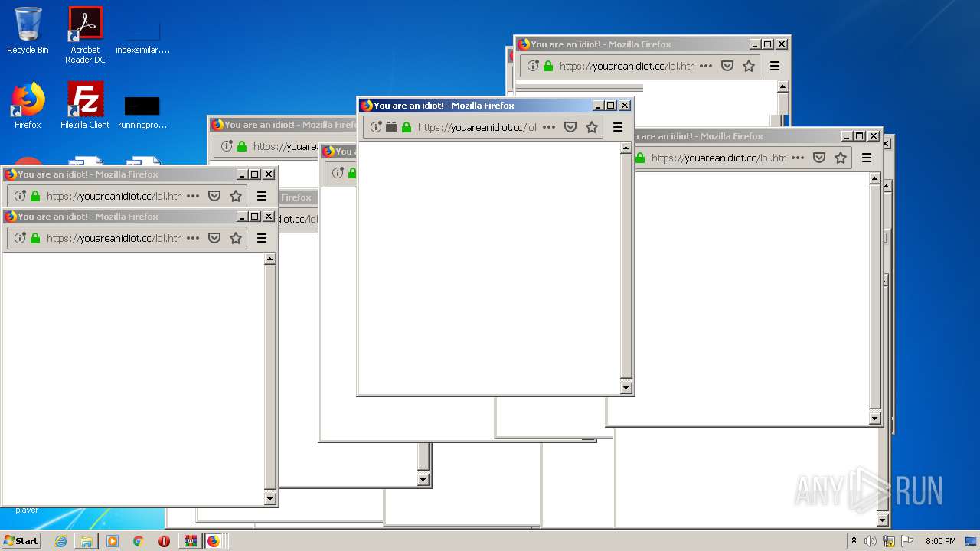
Task: Bookmark page with star in active Firefox window
Action: pos(592,127)
